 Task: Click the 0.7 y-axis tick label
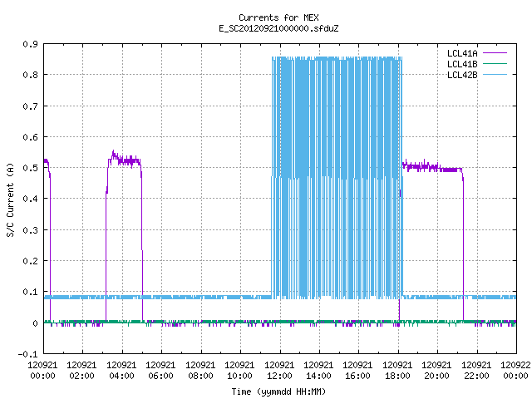coord(30,106)
